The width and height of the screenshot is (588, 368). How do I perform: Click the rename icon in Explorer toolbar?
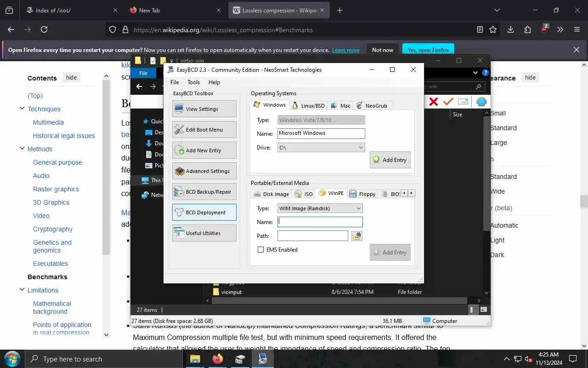[x=463, y=102]
